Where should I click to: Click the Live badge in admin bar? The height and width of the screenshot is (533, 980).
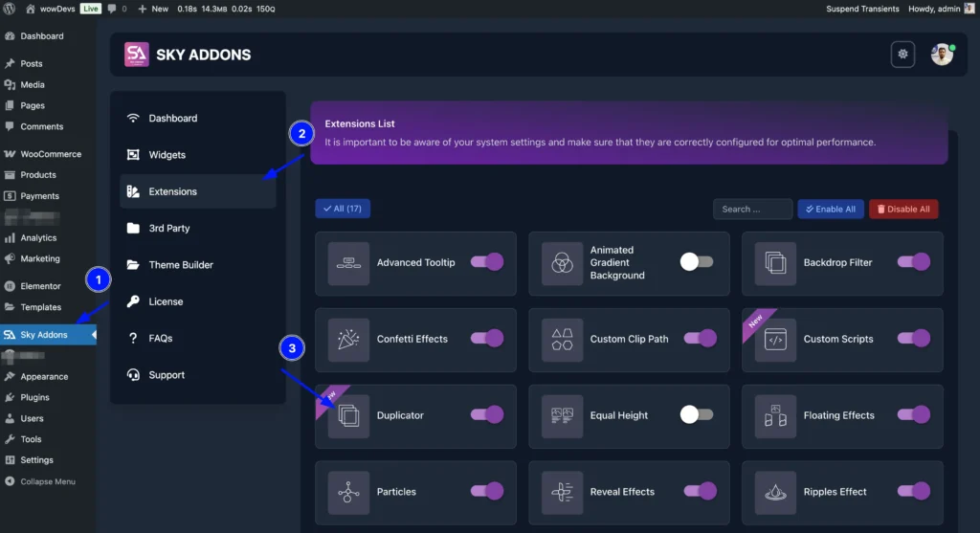(91, 9)
